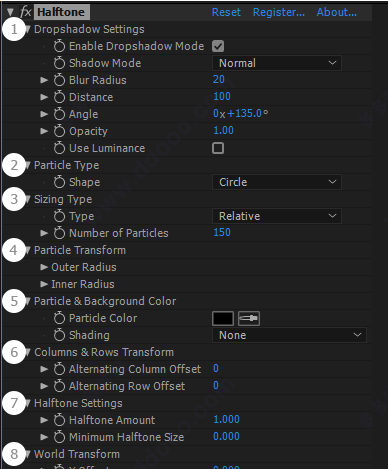Click the Alternating Column Offset stopwatch
This screenshot has height=469, width=388.
(x=59, y=369)
